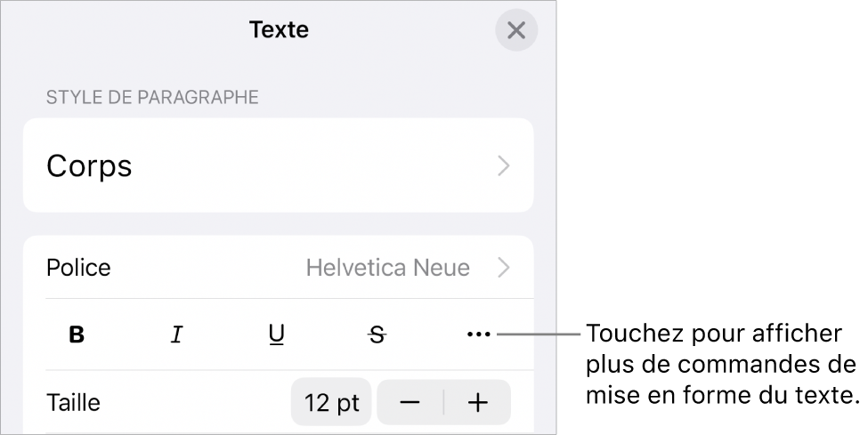The height and width of the screenshot is (435, 868).
Task: Click the divider between minus and plus
Action: tap(444, 402)
